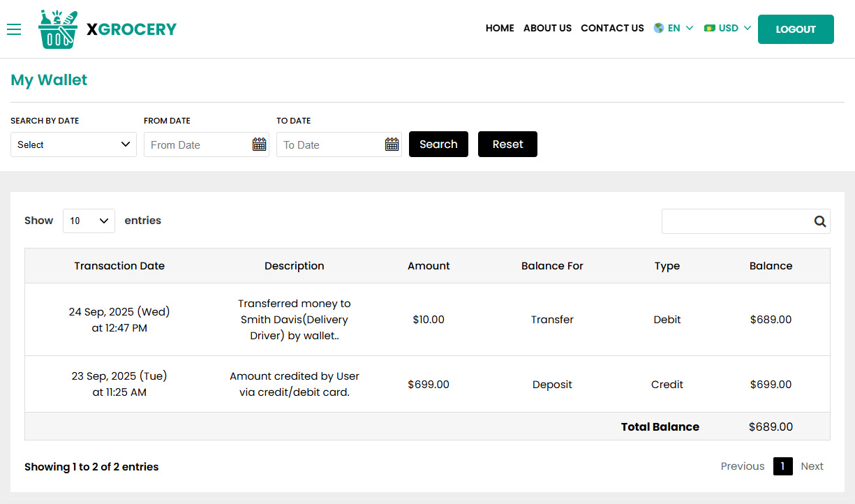Click the Reset button
The image size is (855, 504).
[x=507, y=144]
